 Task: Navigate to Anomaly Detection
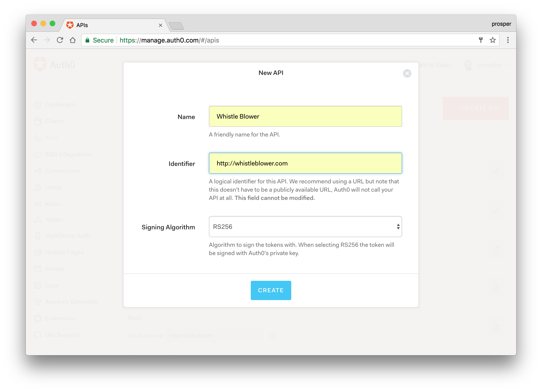[x=71, y=302]
